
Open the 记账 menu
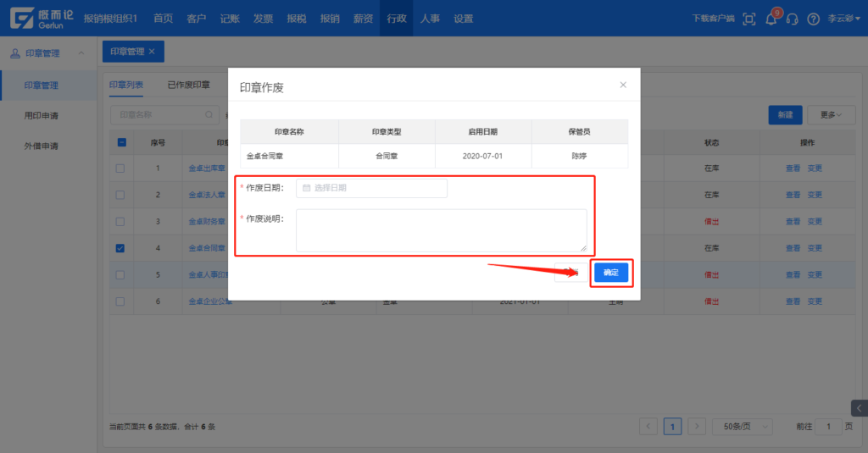229,19
